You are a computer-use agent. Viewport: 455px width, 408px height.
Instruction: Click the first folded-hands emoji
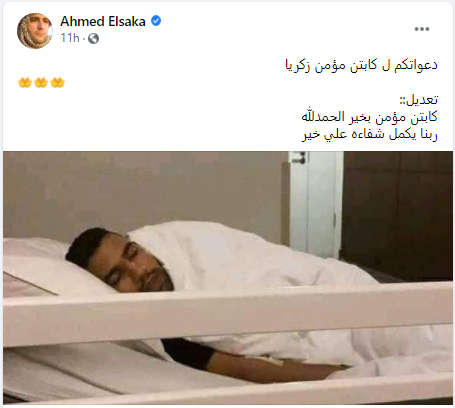pyautogui.click(x=25, y=82)
